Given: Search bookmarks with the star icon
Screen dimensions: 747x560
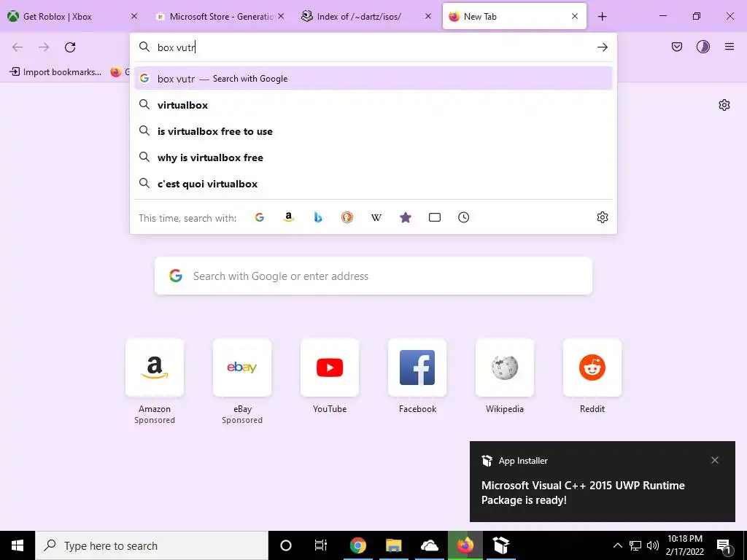Looking at the screenshot, I should tap(406, 217).
